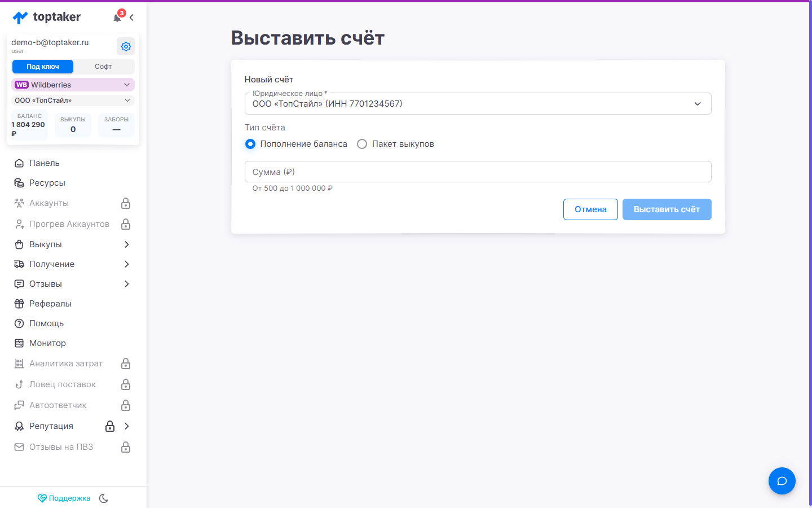The image size is (812, 508).
Task: Click the Репутация award icon
Action: (19, 426)
